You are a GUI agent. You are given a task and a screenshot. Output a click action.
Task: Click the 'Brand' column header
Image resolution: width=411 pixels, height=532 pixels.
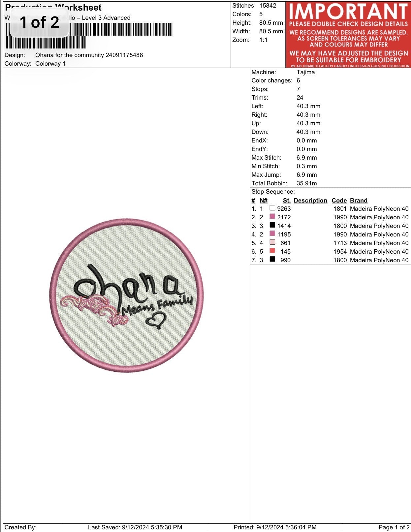358,201
